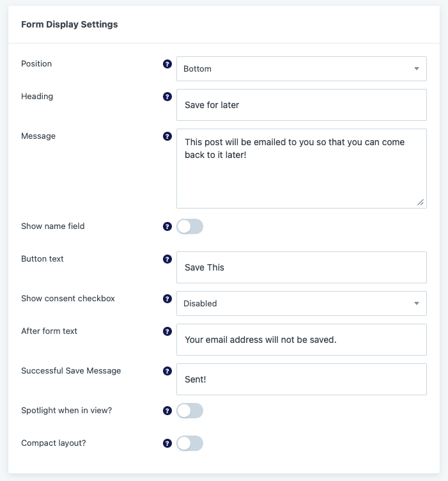Open Button text help icon

[167, 259]
